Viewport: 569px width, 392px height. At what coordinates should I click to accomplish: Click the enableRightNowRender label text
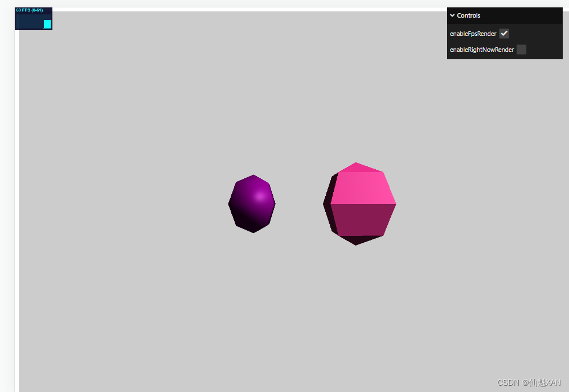[481, 50]
